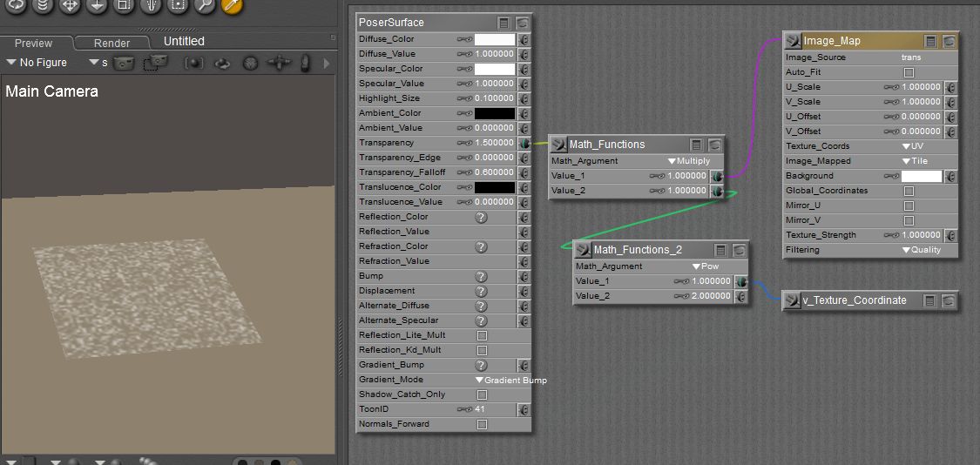Screen dimensions: 980x465
Task: Open the Image_Mapped Tile dropdown
Action: pos(915,161)
